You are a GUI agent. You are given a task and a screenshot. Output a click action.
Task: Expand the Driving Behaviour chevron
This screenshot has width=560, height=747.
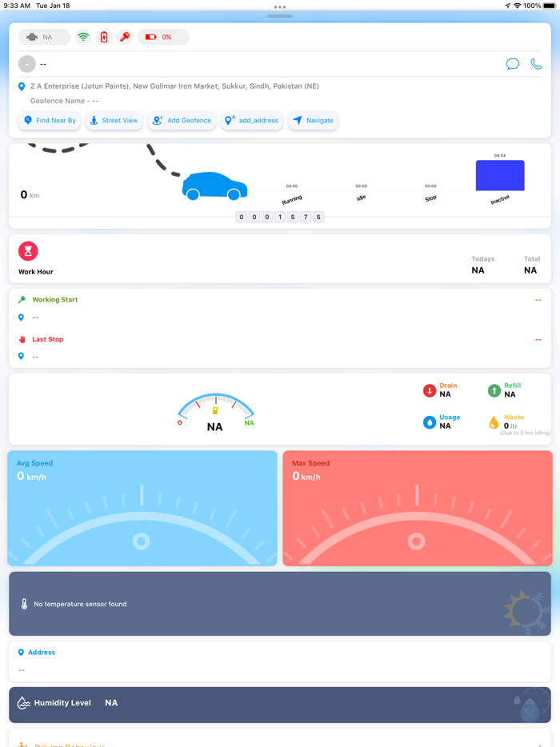pos(539,745)
